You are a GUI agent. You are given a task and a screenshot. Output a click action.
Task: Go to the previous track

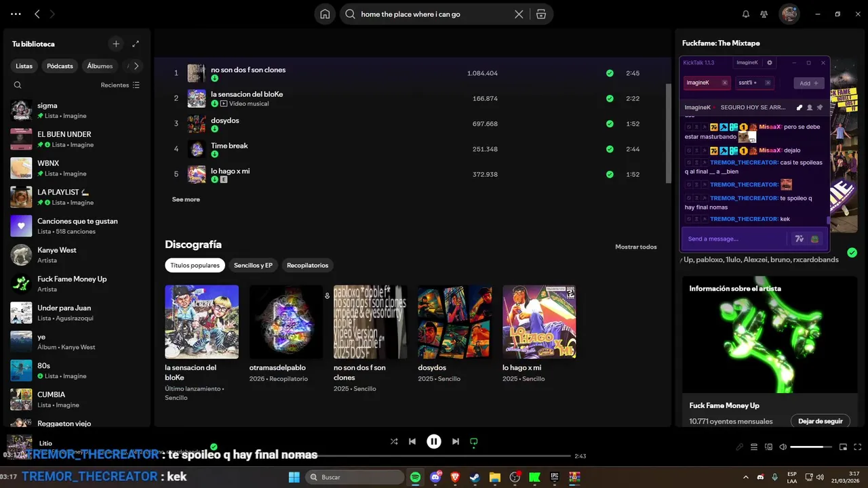click(412, 441)
